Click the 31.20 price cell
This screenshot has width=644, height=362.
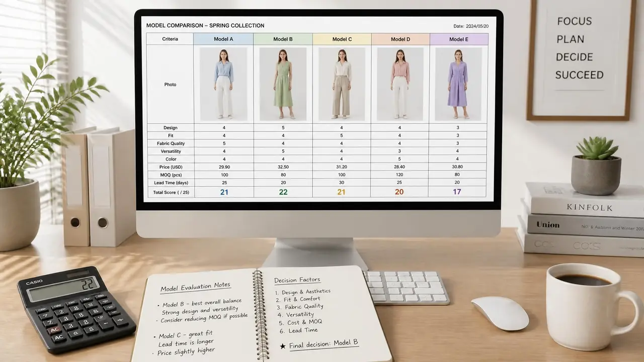click(x=342, y=167)
